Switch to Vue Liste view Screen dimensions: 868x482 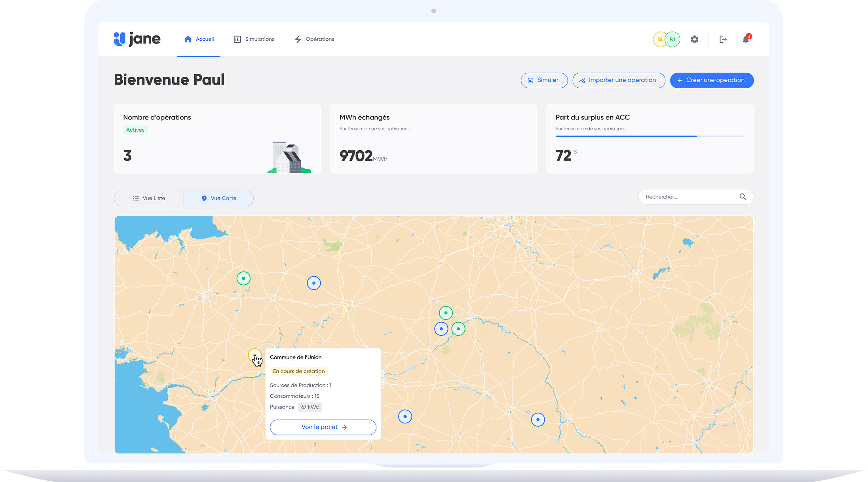pyautogui.click(x=149, y=198)
